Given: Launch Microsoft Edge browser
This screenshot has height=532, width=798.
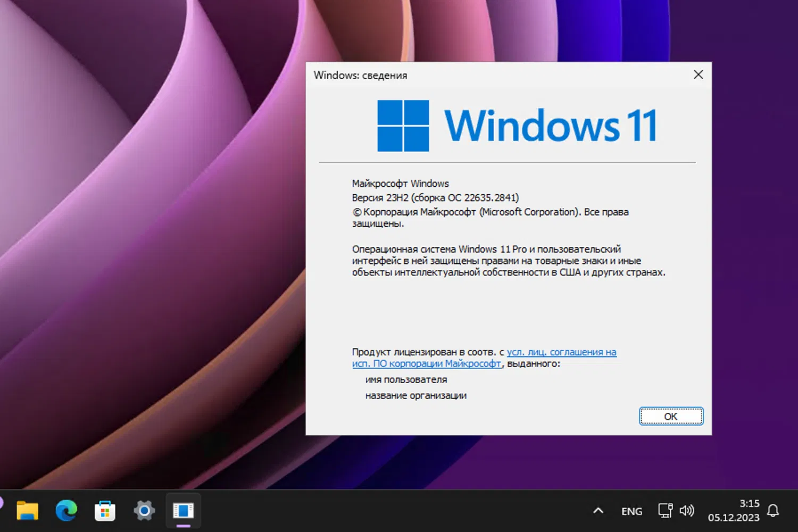Looking at the screenshot, I should click(x=66, y=510).
